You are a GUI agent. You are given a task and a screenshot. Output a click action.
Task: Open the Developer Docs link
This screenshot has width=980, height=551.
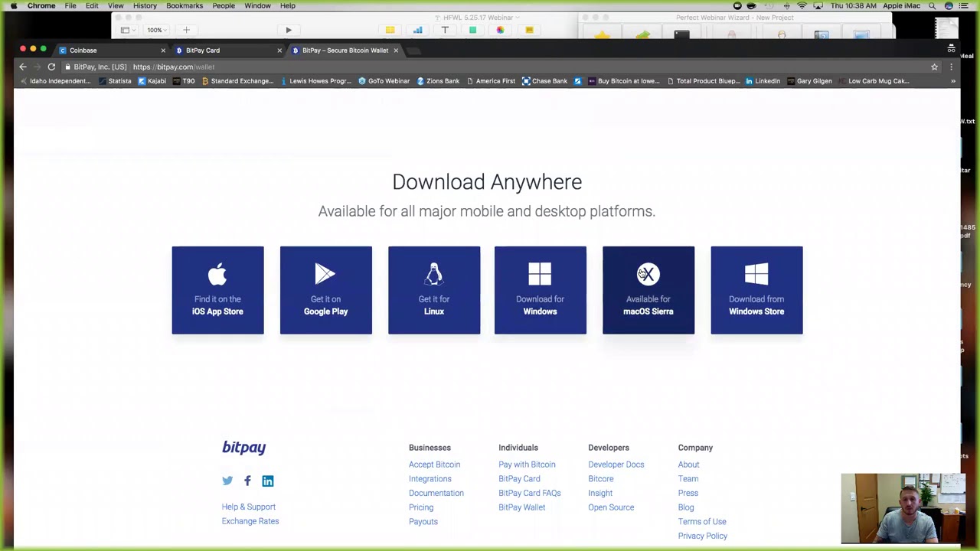coord(616,465)
